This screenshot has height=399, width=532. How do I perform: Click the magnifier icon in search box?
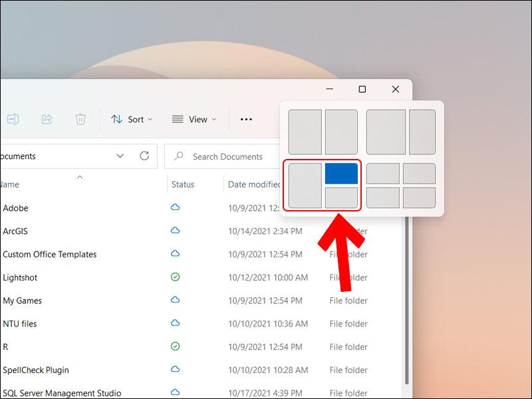pyautogui.click(x=178, y=156)
